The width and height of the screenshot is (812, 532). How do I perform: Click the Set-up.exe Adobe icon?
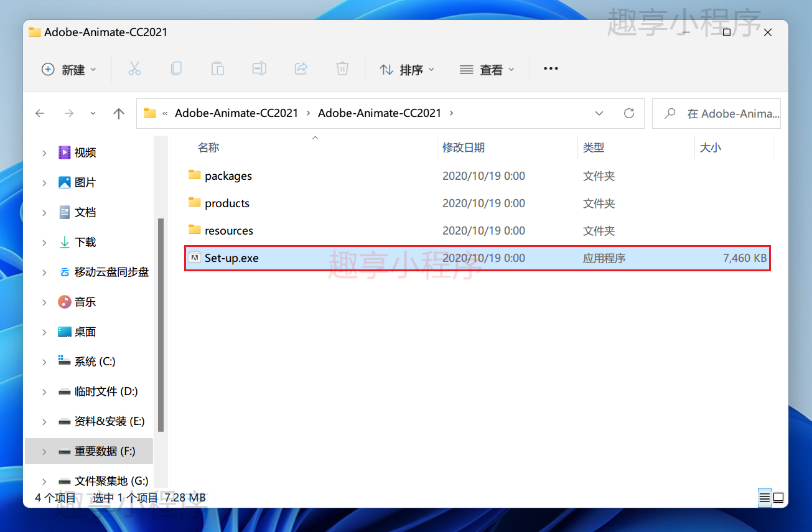point(195,258)
